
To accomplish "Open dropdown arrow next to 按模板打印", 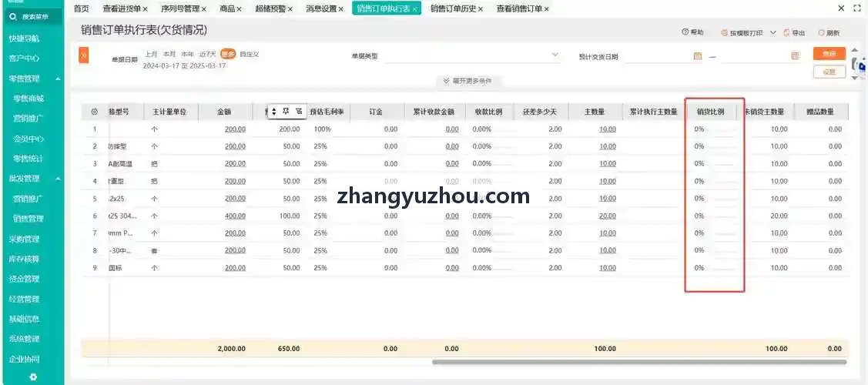I will coord(773,33).
